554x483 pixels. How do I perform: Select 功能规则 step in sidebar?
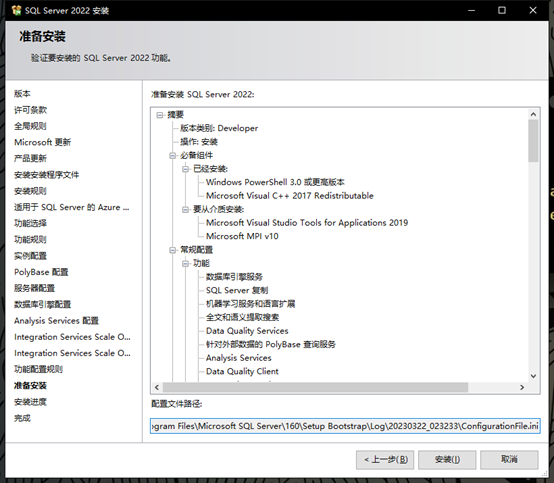30,240
